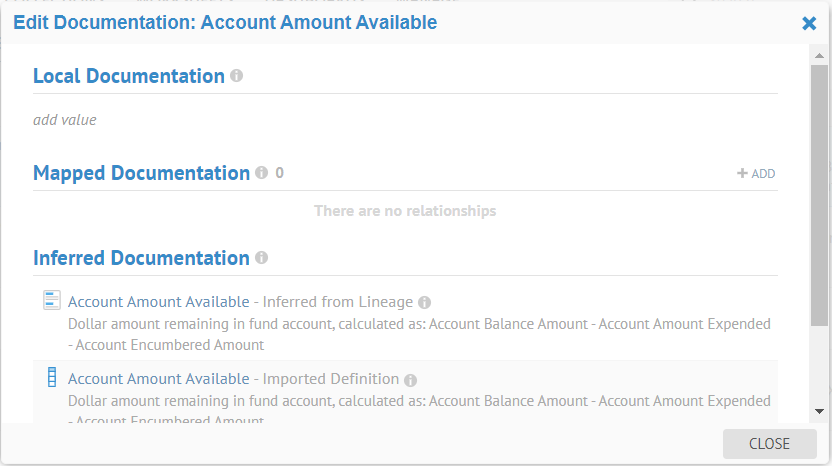Viewport: 832px width, 466px height.
Task: Click the Local Documentation heading
Action: click(x=129, y=76)
